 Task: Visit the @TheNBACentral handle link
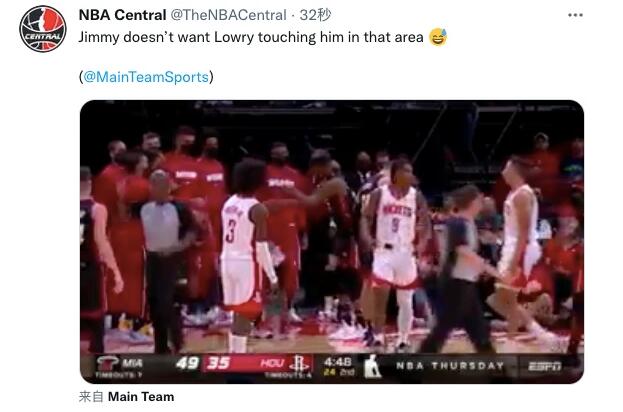(228, 15)
